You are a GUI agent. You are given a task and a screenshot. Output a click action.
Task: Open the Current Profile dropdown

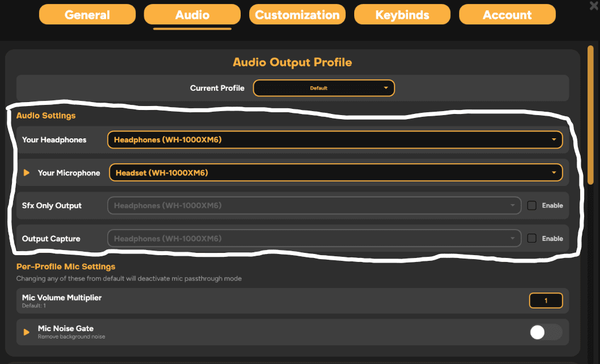324,88
